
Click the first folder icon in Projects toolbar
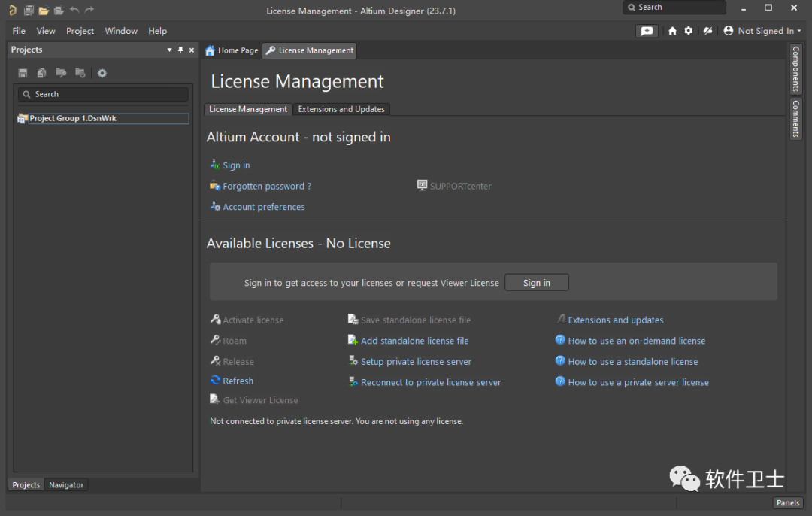(x=61, y=73)
